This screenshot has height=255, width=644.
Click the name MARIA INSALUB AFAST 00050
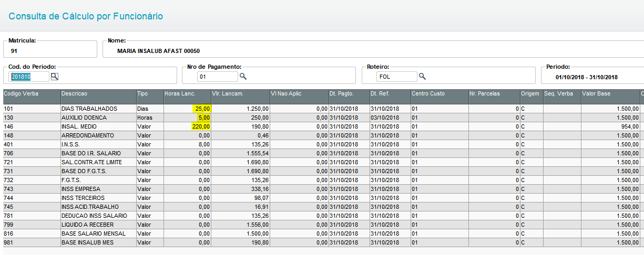159,51
